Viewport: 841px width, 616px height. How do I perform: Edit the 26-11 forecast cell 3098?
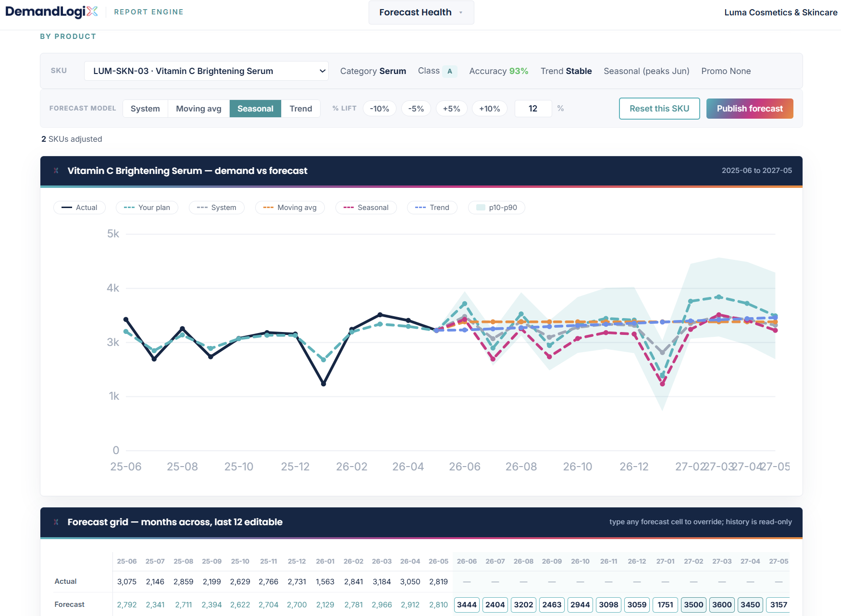pos(608,604)
